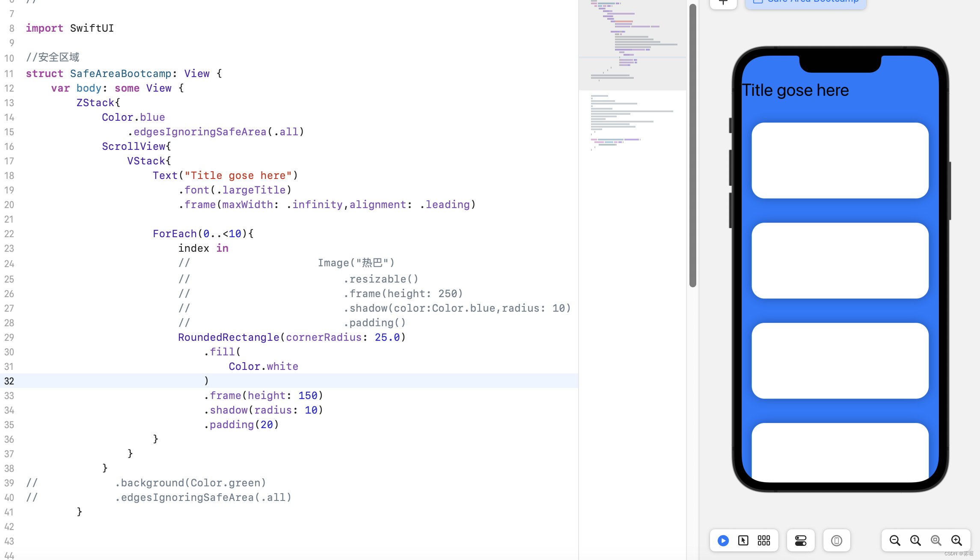Open the preview variants grid
The height and width of the screenshot is (560, 980).
tap(764, 540)
